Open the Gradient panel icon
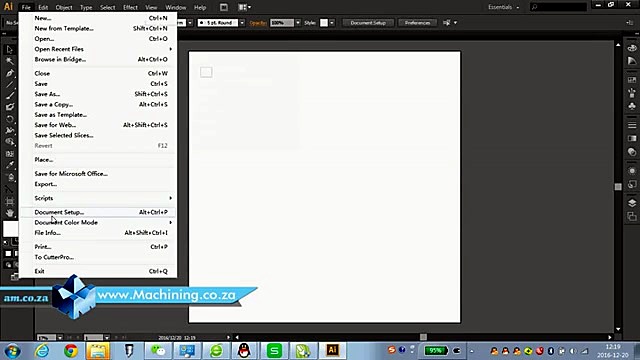 click(x=632, y=138)
